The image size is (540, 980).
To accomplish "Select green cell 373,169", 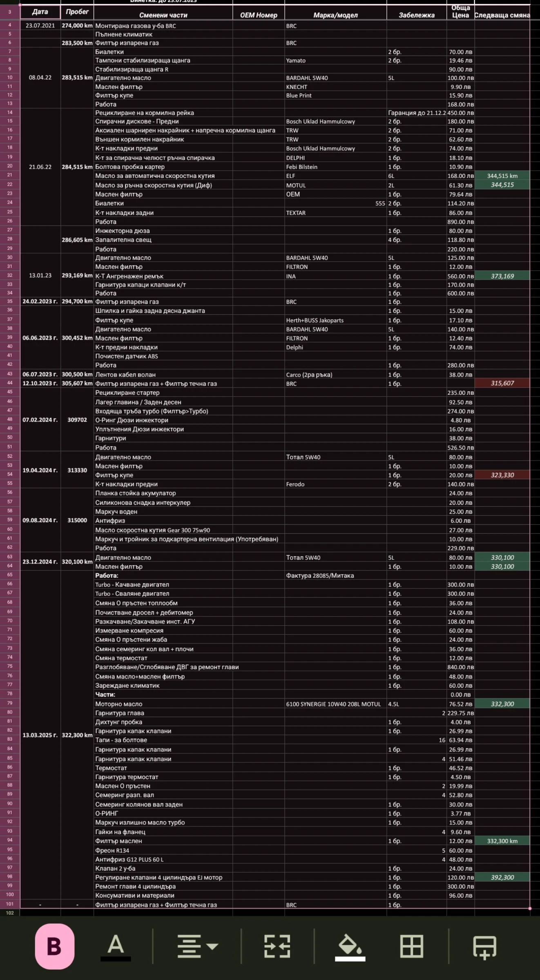I will click(x=502, y=276).
